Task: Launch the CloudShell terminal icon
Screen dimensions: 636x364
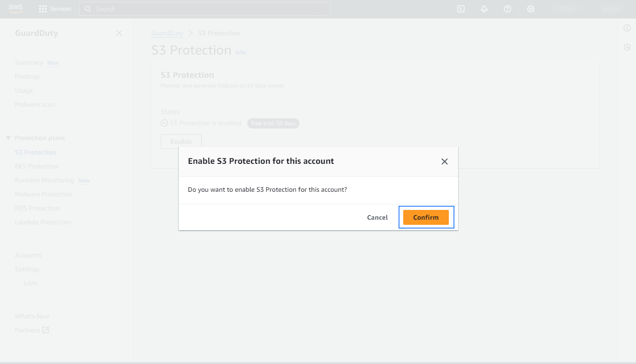Action: point(461,9)
